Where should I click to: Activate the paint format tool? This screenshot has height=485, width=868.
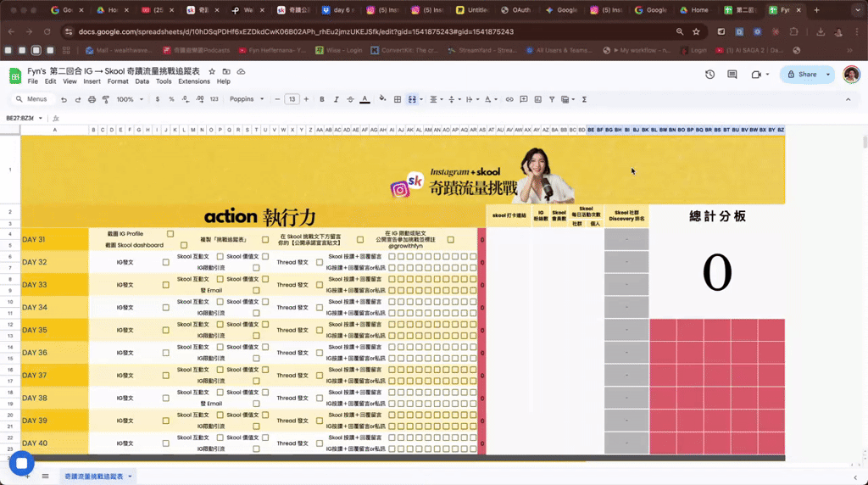pos(106,100)
